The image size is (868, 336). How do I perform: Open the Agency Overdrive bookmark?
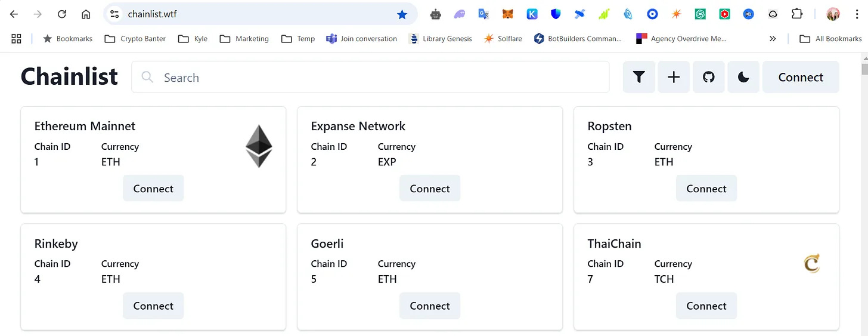(x=681, y=39)
